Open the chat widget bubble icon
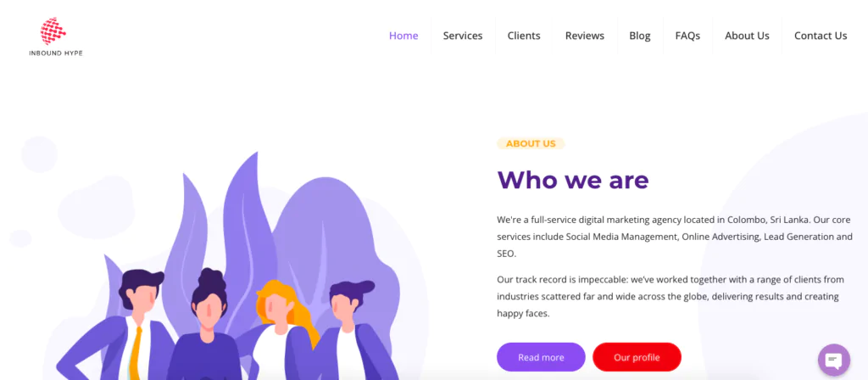 point(834,360)
